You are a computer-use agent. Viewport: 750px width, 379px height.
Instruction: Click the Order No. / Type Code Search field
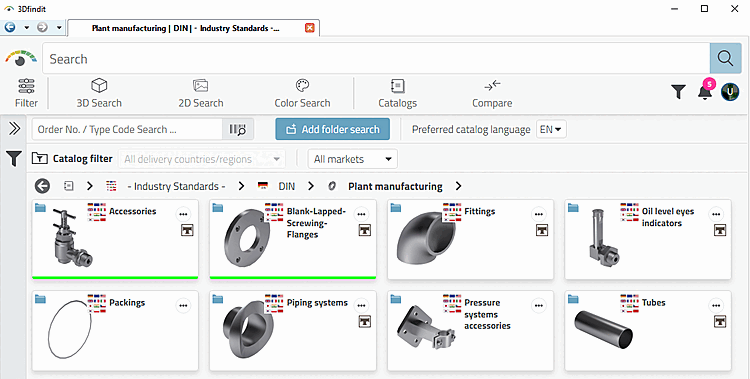pyautogui.click(x=127, y=129)
